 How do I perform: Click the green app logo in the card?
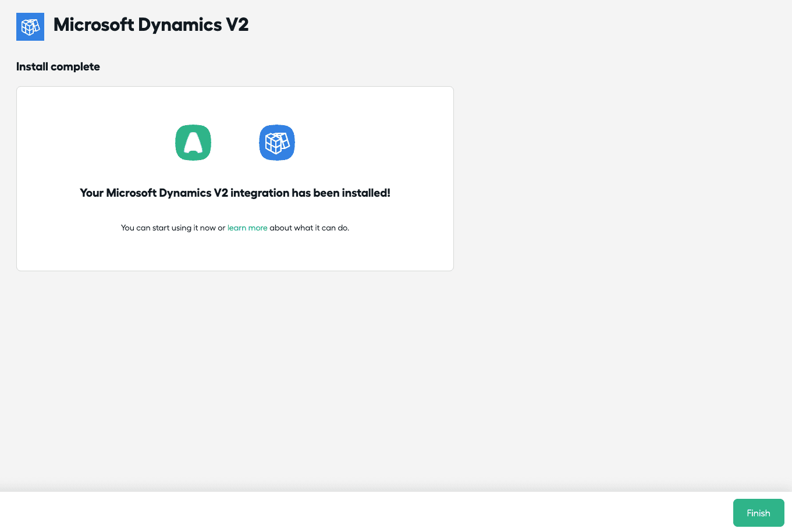coord(193,143)
